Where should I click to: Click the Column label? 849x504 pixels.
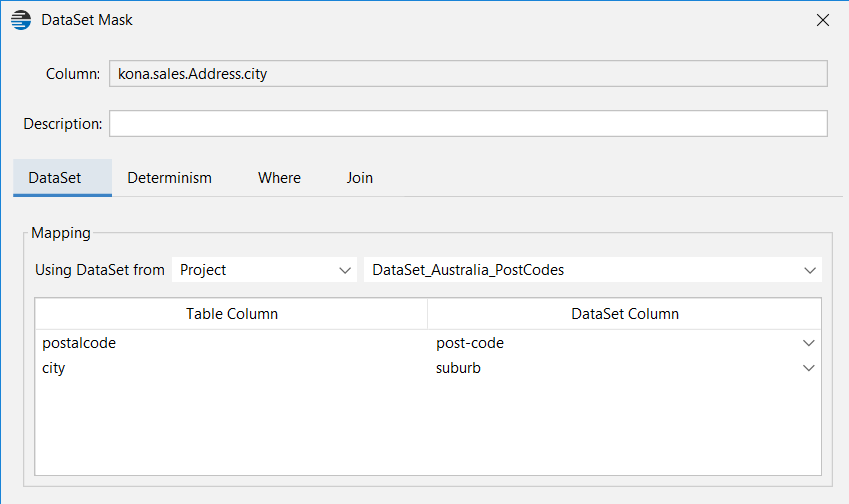73,74
